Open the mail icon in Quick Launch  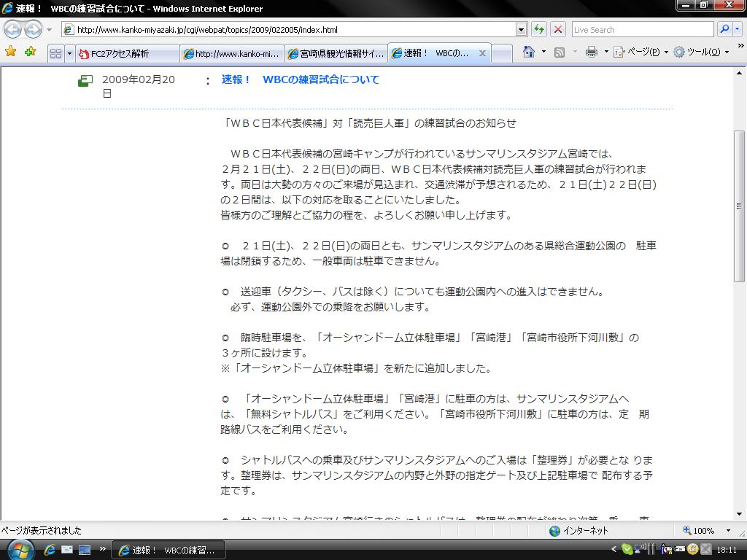click(67, 550)
